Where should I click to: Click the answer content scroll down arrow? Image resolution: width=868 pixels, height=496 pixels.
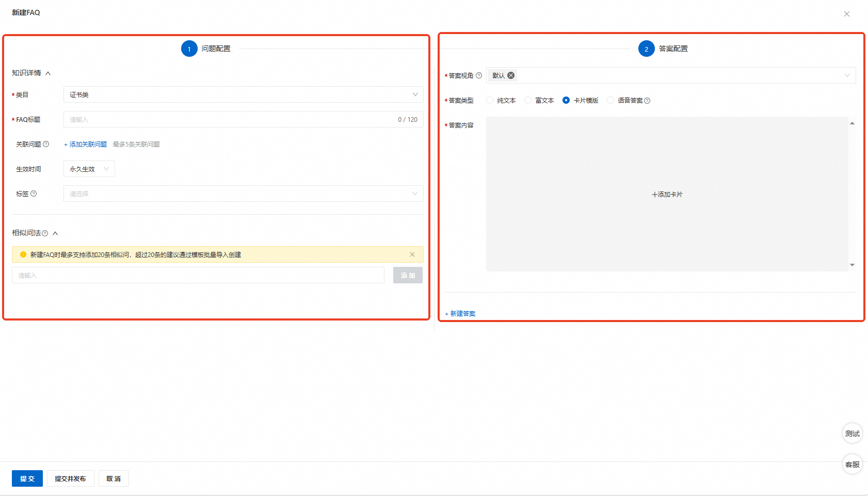(x=852, y=265)
